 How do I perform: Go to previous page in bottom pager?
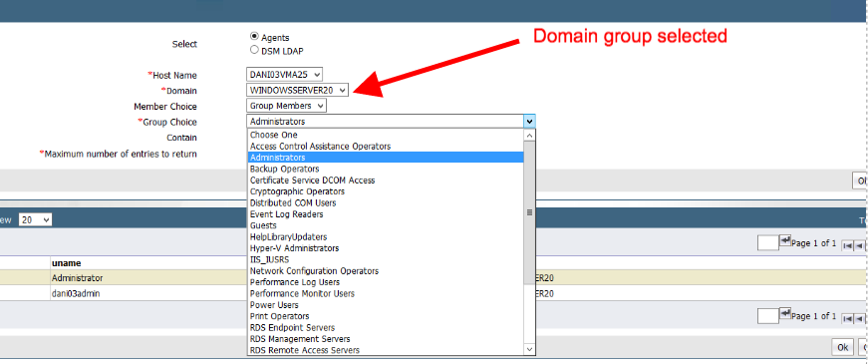[859, 318]
